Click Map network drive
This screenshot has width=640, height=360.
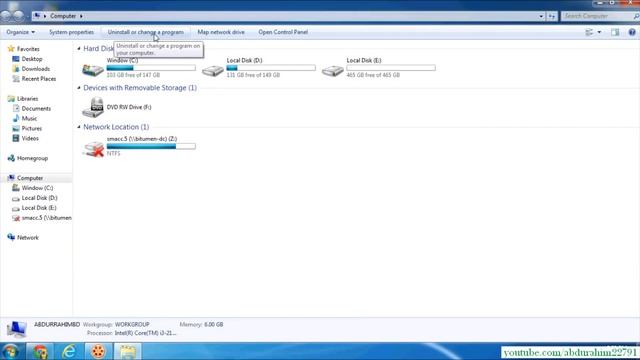tap(221, 32)
